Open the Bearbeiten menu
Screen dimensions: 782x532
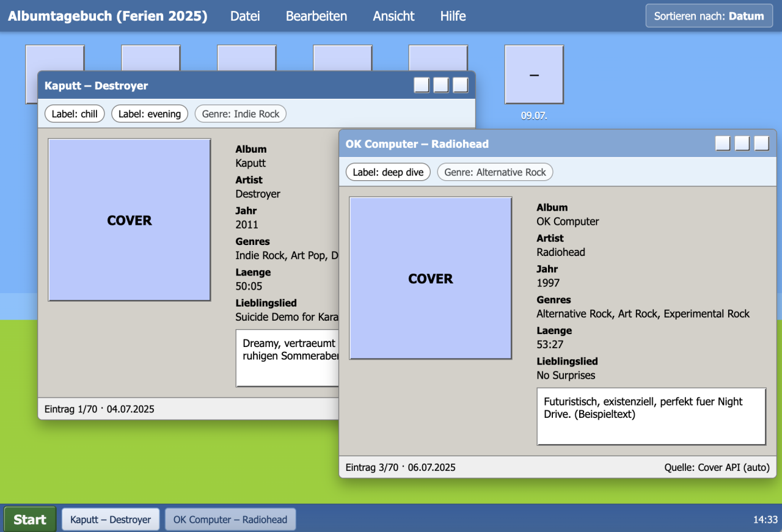316,16
